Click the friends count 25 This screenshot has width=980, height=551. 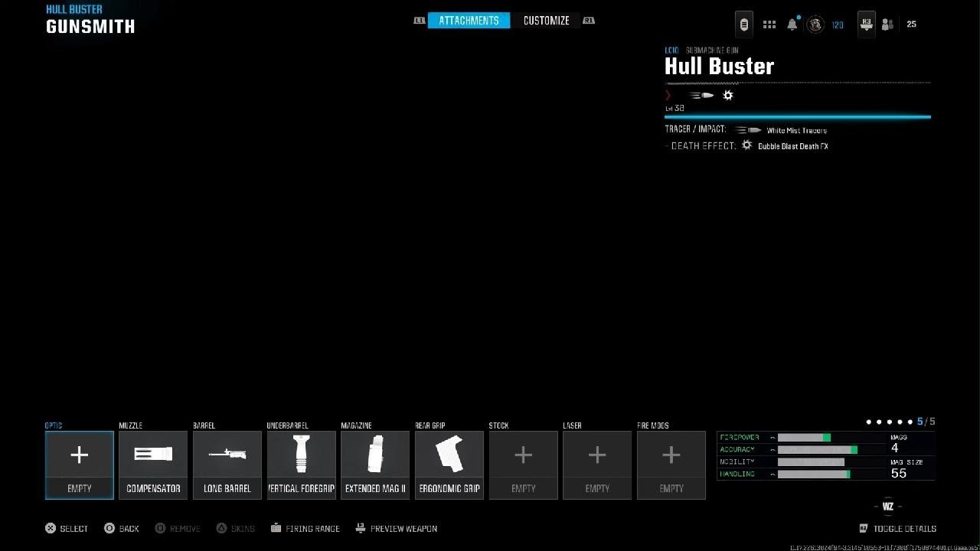[x=911, y=24]
